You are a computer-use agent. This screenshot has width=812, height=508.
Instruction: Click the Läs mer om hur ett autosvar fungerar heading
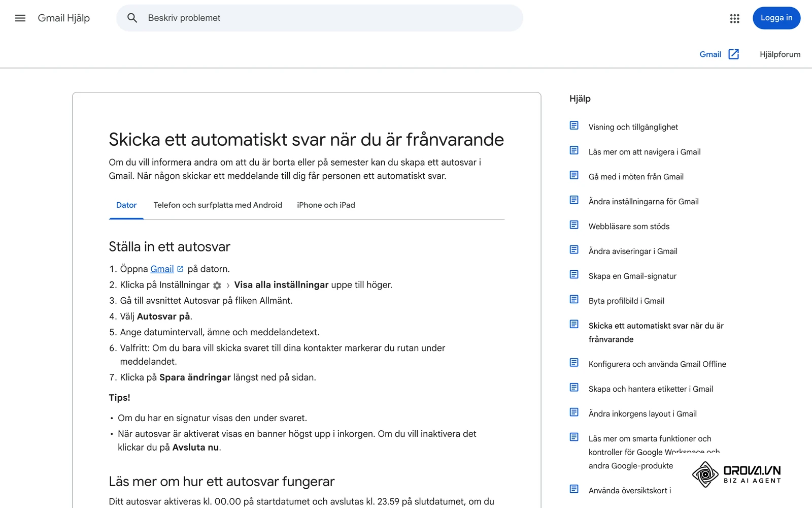(x=222, y=482)
